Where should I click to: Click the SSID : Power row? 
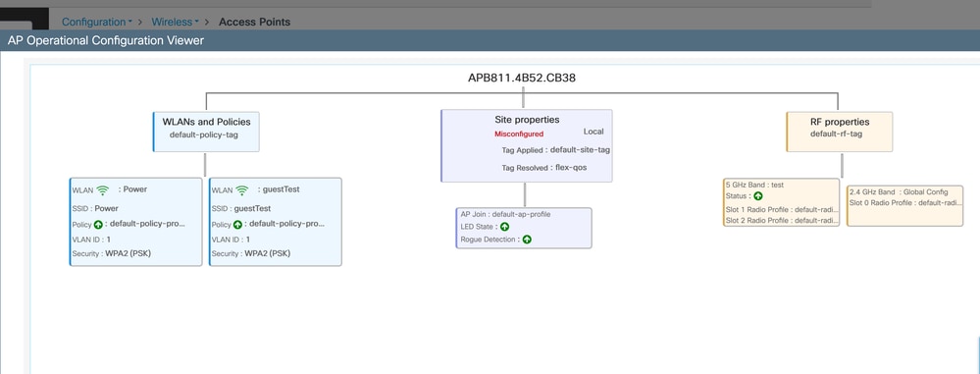point(95,209)
